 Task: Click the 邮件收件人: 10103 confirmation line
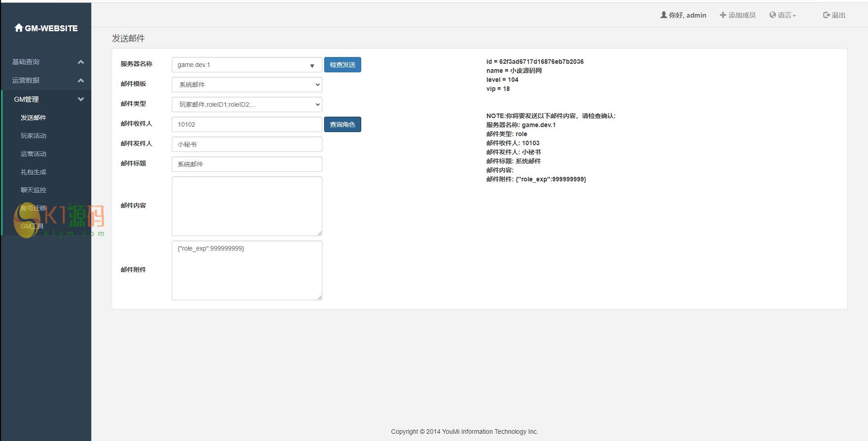click(513, 143)
